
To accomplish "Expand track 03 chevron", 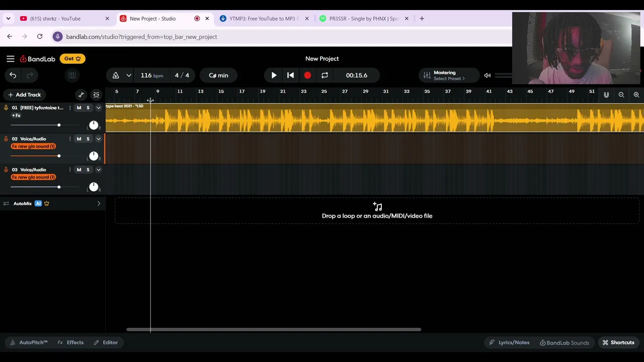I will point(99,169).
